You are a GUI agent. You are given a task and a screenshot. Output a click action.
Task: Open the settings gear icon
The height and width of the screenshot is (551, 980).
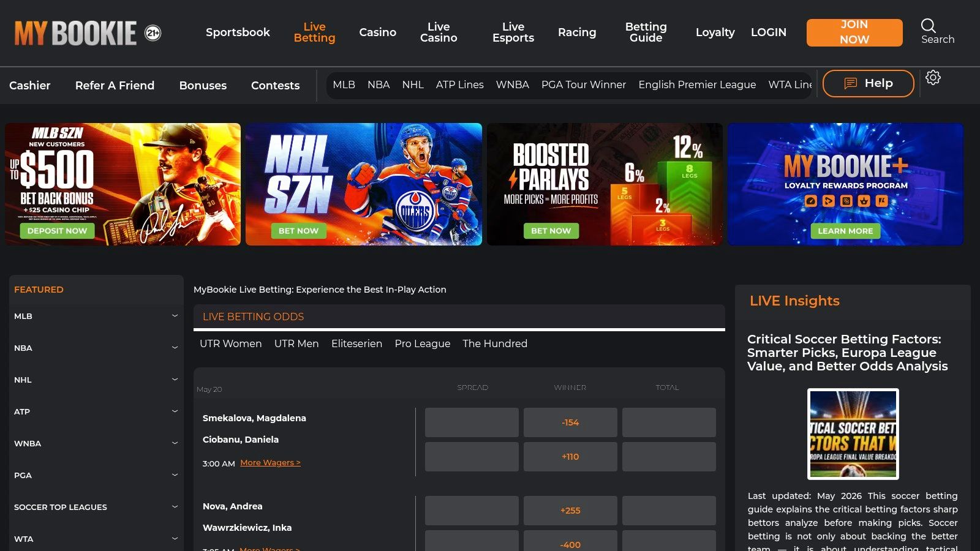coord(933,78)
